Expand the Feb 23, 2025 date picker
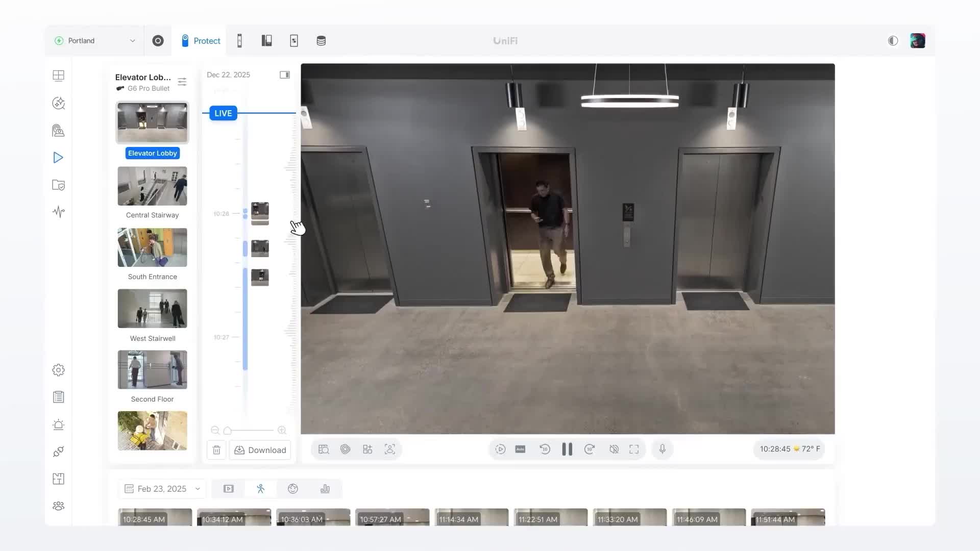The width and height of the screenshot is (980, 551). 162,489
